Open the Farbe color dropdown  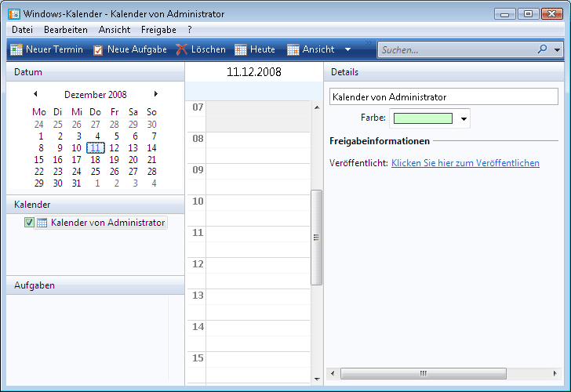(x=464, y=119)
